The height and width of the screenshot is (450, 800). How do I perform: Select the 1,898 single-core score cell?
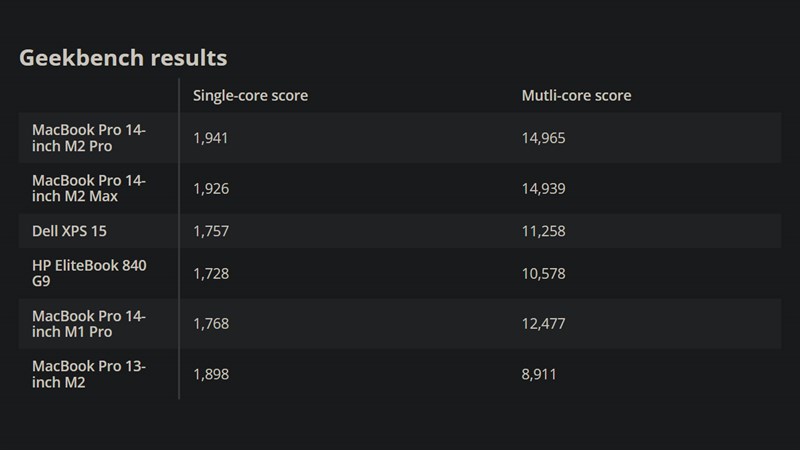click(x=211, y=374)
